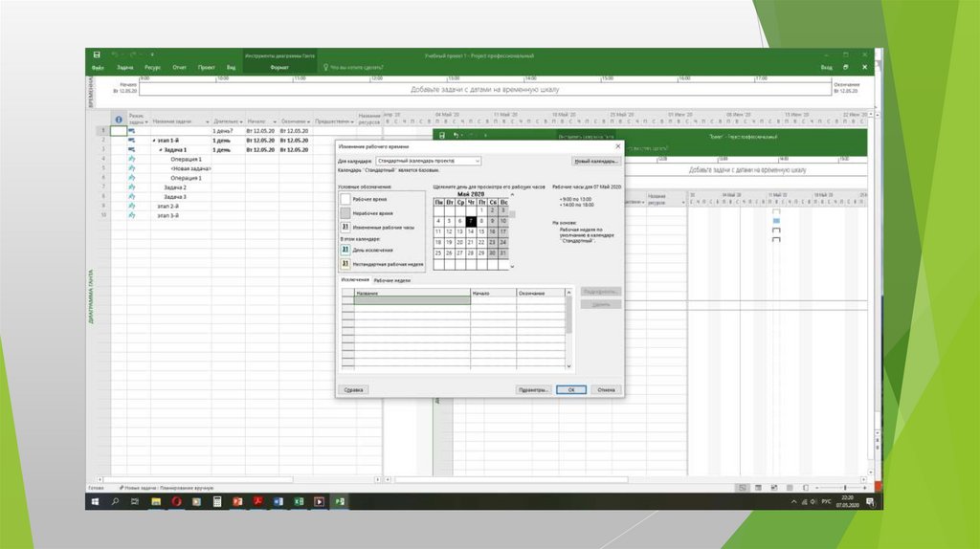Click the 'Новый календарь...' button

(x=595, y=162)
